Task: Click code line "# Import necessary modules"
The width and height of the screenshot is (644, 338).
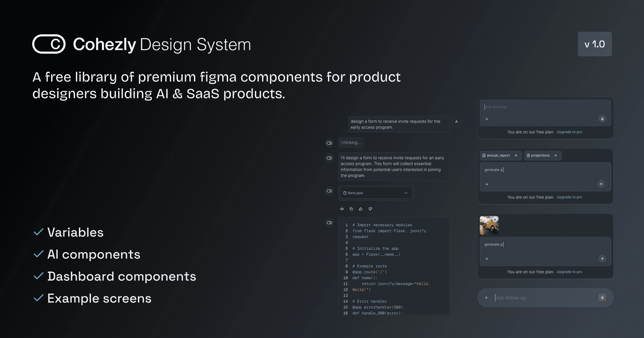Action: coord(382,225)
